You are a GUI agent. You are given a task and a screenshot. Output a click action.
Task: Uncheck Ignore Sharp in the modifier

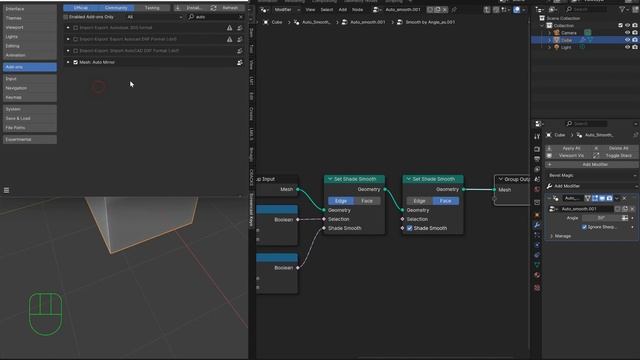(584, 227)
